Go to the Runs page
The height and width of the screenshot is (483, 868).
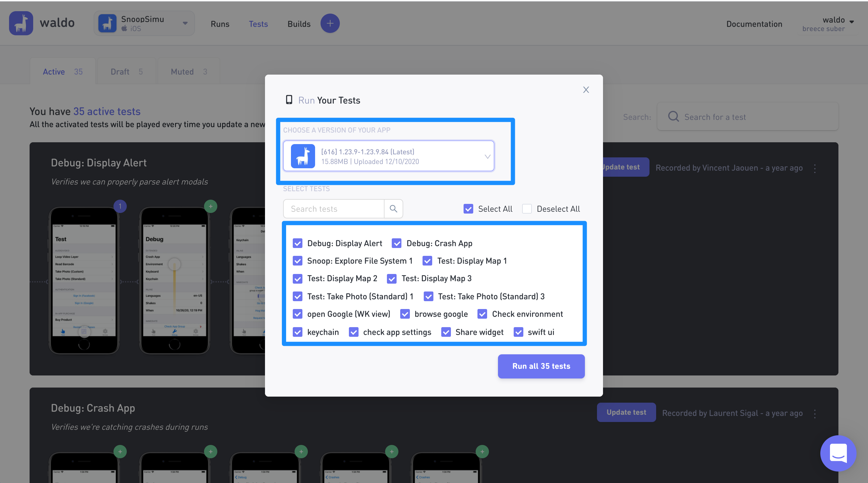[x=220, y=24]
